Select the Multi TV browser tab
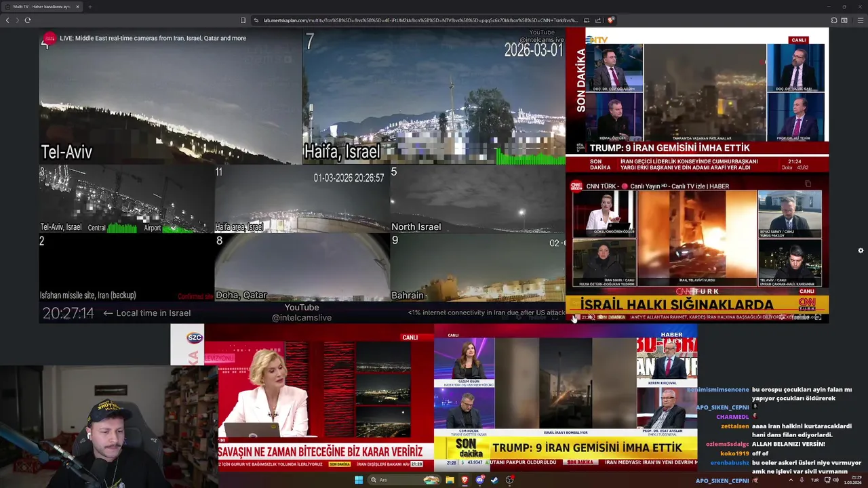This screenshot has height=488, width=868. tap(42, 7)
